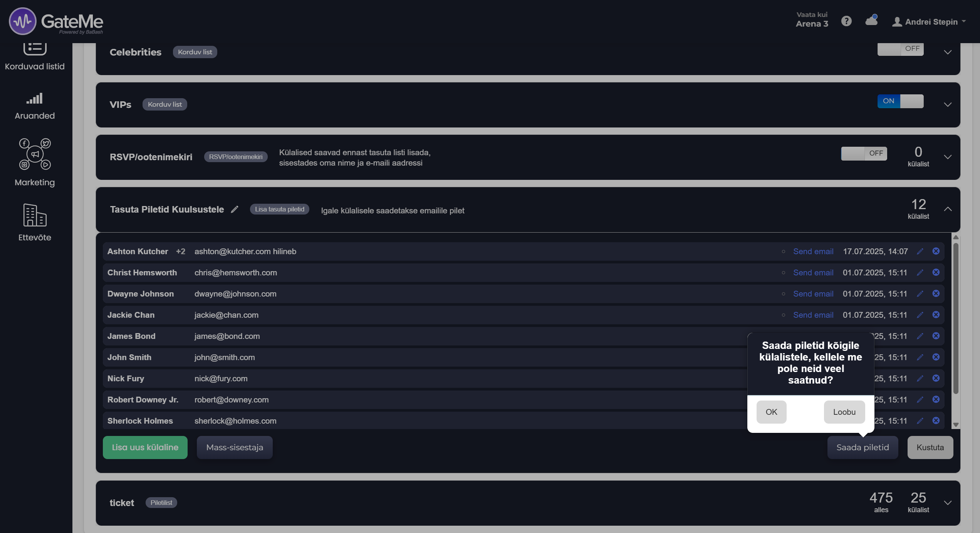Collapse the Tasuta Piletid Kuulsustele list
Image resolution: width=980 pixels, height=533 pixels.
(948, 209)
